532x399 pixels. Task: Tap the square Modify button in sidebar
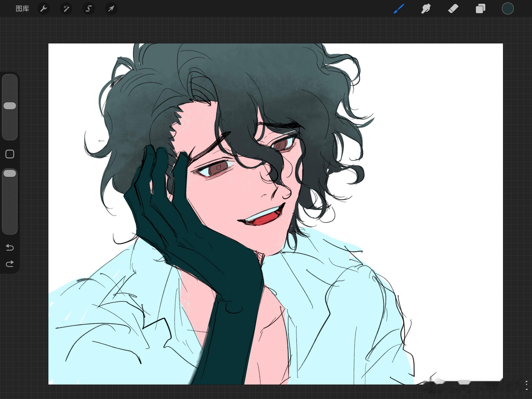(10, 154)
